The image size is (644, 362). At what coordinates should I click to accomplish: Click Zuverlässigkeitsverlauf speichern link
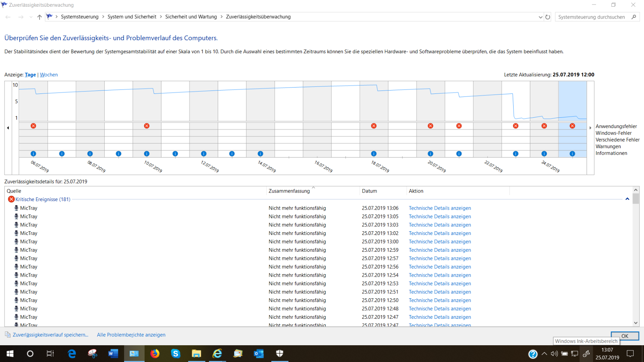click(x=50, y=335)
